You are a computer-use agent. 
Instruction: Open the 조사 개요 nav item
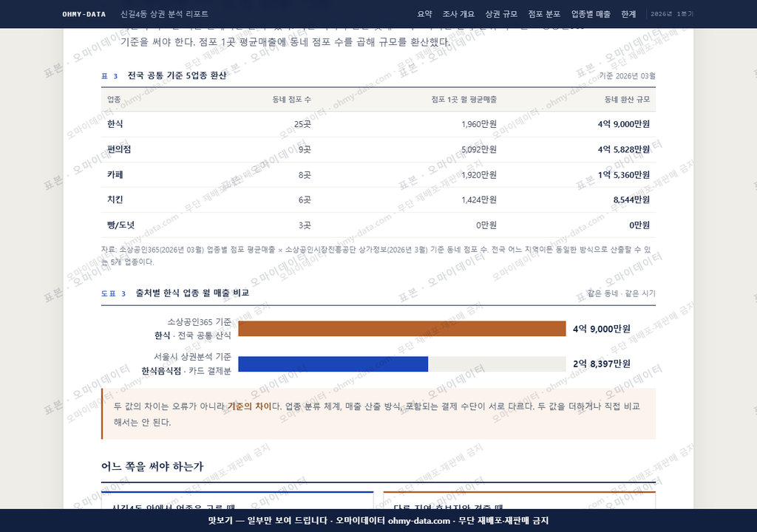click(458, 14)
